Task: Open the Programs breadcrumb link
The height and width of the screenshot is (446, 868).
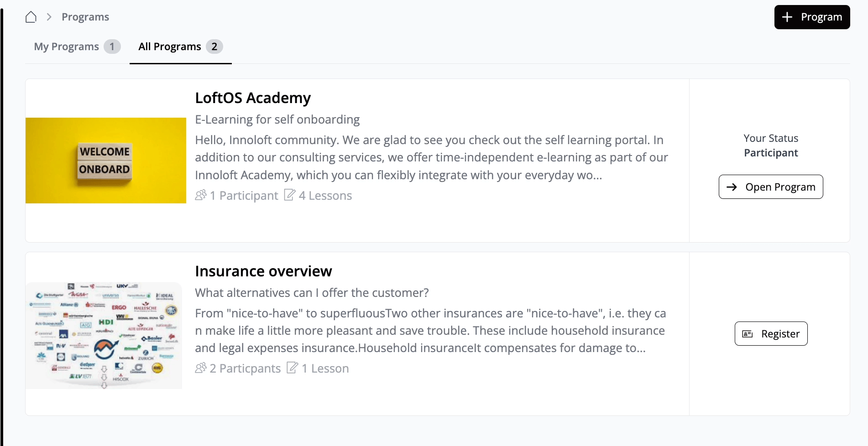Action: [85, 17]
